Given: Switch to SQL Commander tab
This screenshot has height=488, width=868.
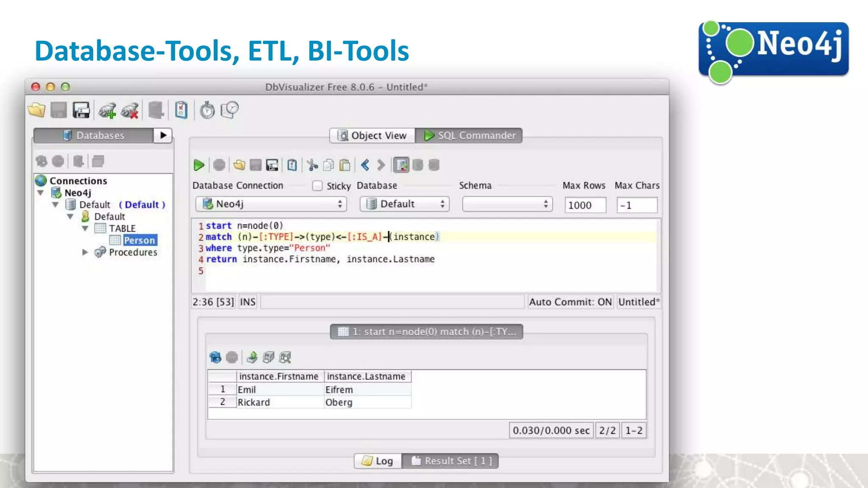Looking at the screenshot, I should point(469,136).
